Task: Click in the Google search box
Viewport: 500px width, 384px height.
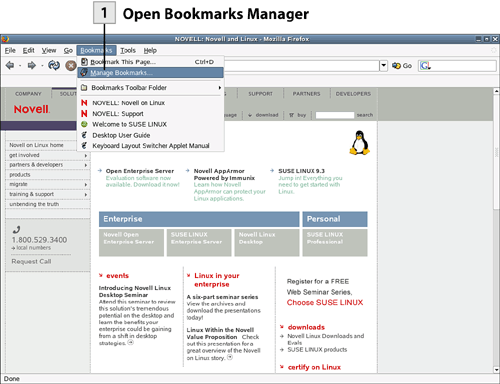Action: (463, 66)
